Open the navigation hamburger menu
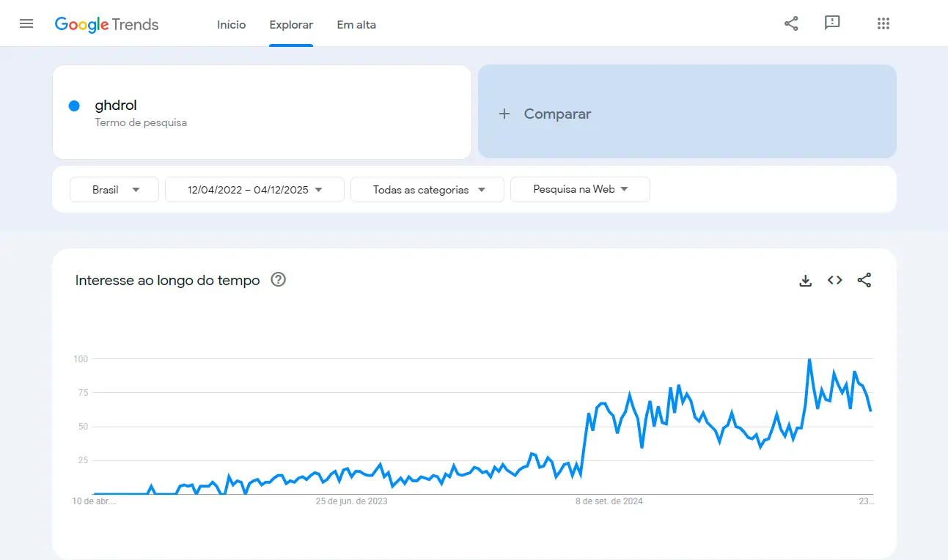The image size is (948, 560). point(26,23)
